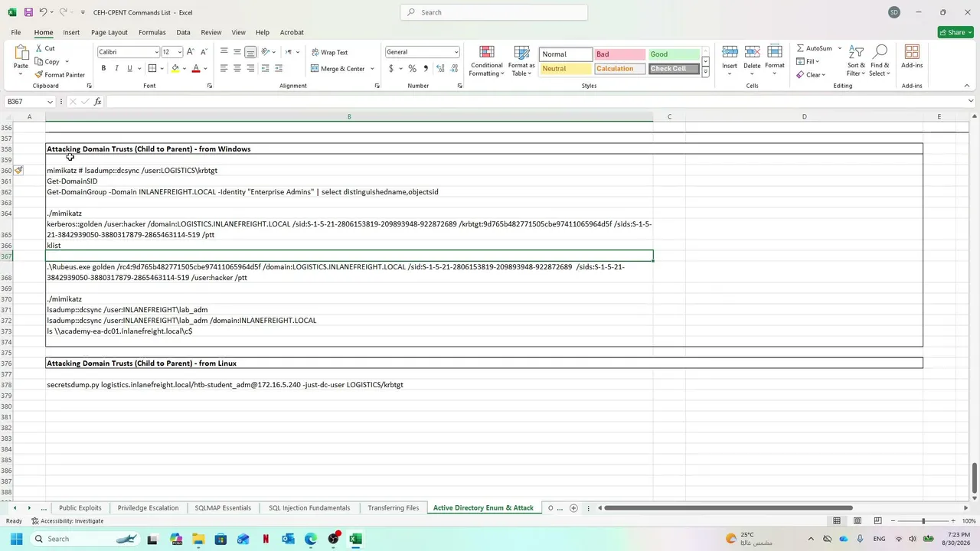Image resolution: width=980 pixels, height=551 pixels.
Task: Add a new sheet with the plus icon
Action: [x=573, y=508]
